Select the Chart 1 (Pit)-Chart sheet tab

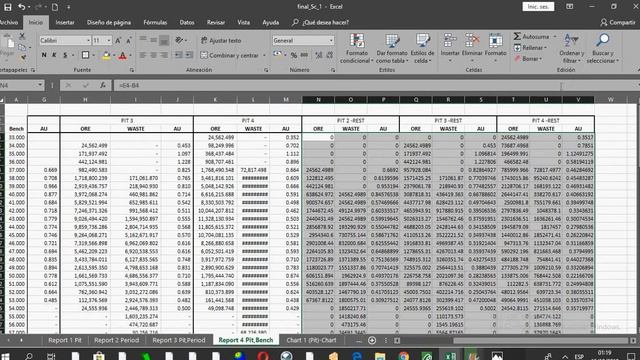[311, 340]
